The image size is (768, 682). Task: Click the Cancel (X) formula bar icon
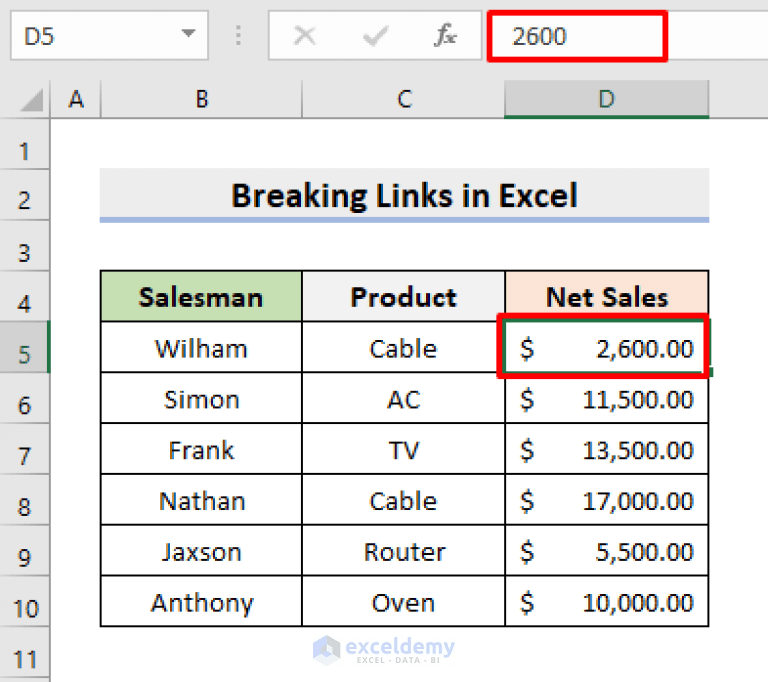point(305,36)
